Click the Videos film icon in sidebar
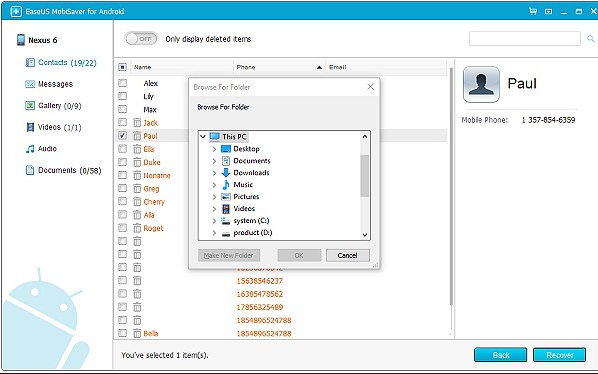The image size is (598, 374). coord(30,127)
